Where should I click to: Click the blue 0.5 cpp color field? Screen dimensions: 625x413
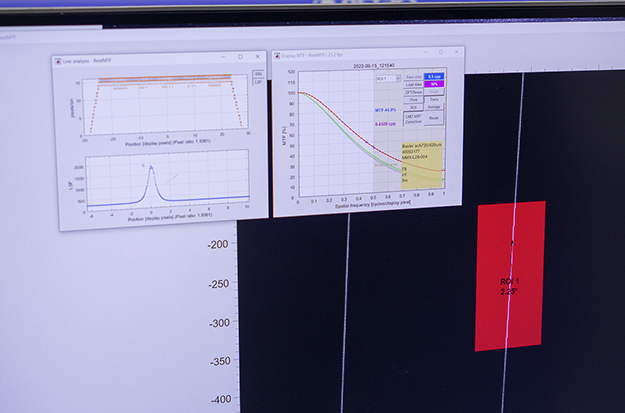click(434, 76)
